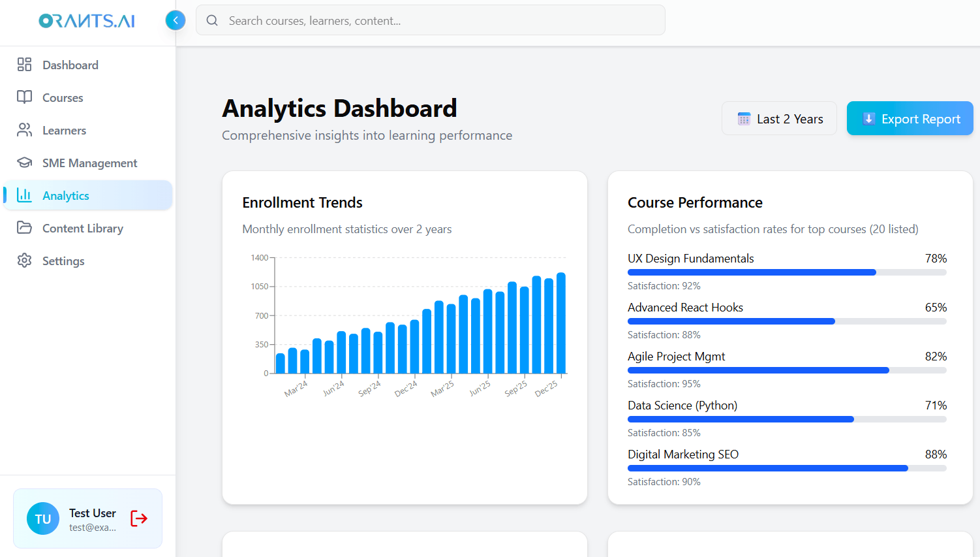Switch to the Analytics section

pyautogui.click(x=65, y=195)
